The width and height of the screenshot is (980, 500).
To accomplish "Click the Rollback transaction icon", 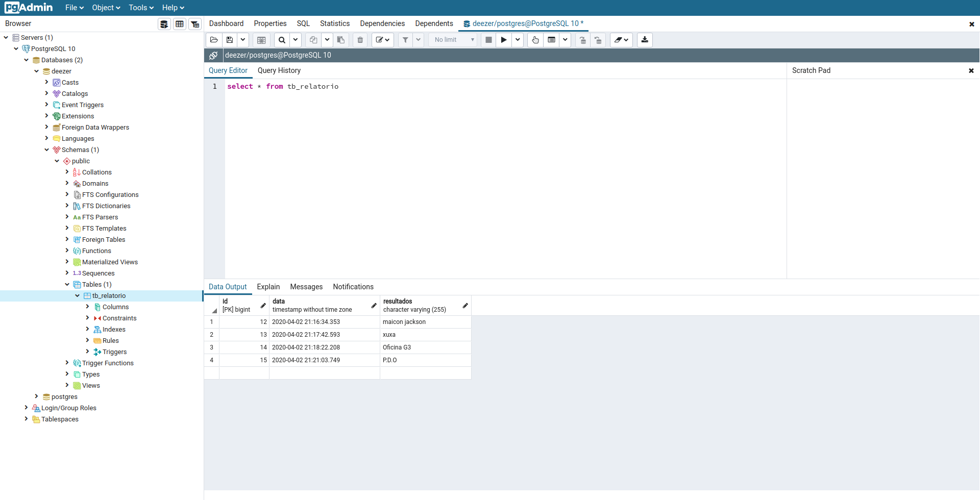I will [x=598, y=40].
